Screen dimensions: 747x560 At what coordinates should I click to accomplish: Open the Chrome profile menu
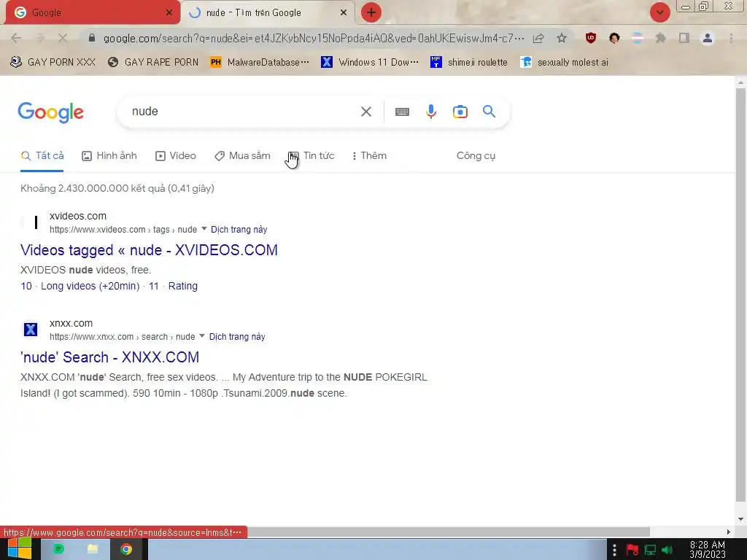coord(708,38)
